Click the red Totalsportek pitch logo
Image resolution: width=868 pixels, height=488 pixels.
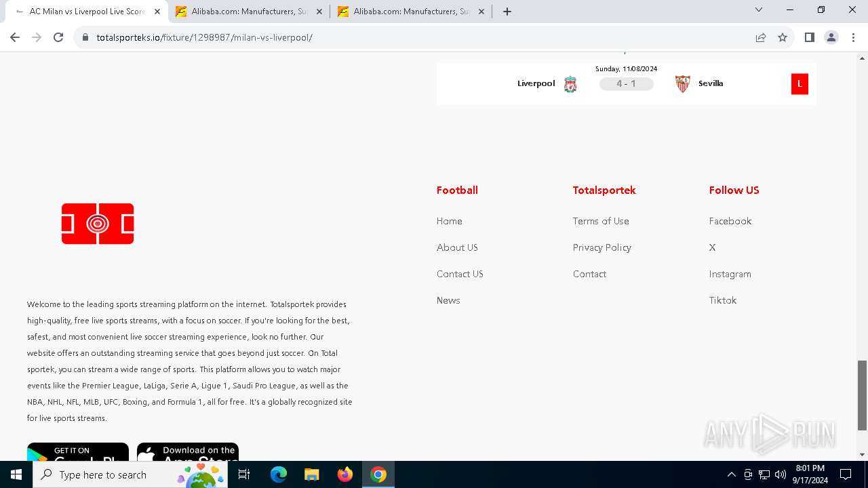tap(98, 224)
